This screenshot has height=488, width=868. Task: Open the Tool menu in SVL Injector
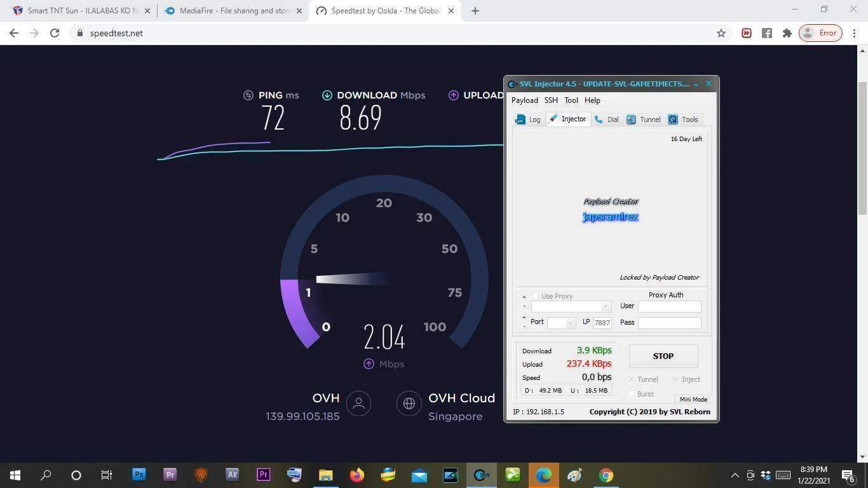tap(571, 100)
